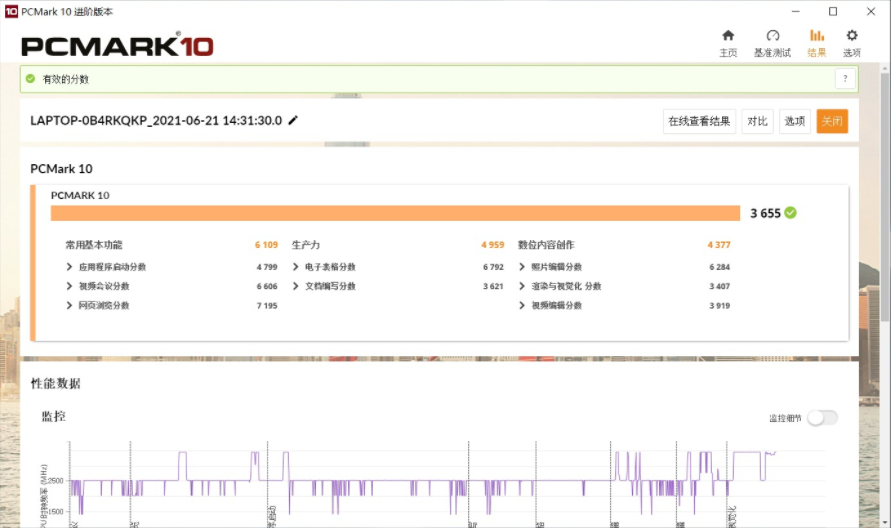The width and height of the screenshot is (891, 528).
Task: Click the orange PCMark 10 score bar
Action: tap(395, 213)
